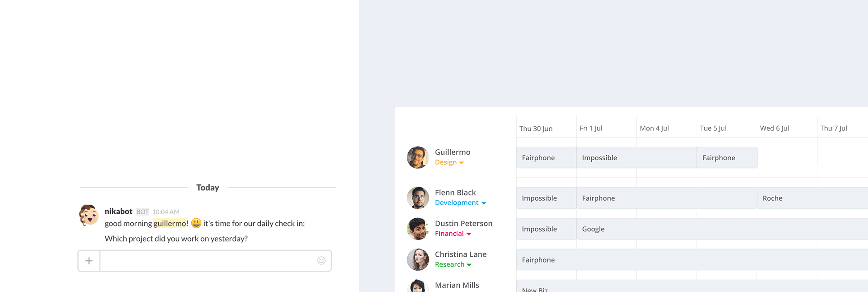This screenshot has height=292, width=868.
Task: Click the plus attachment button in message box
Action: click(x=89, y=261)
